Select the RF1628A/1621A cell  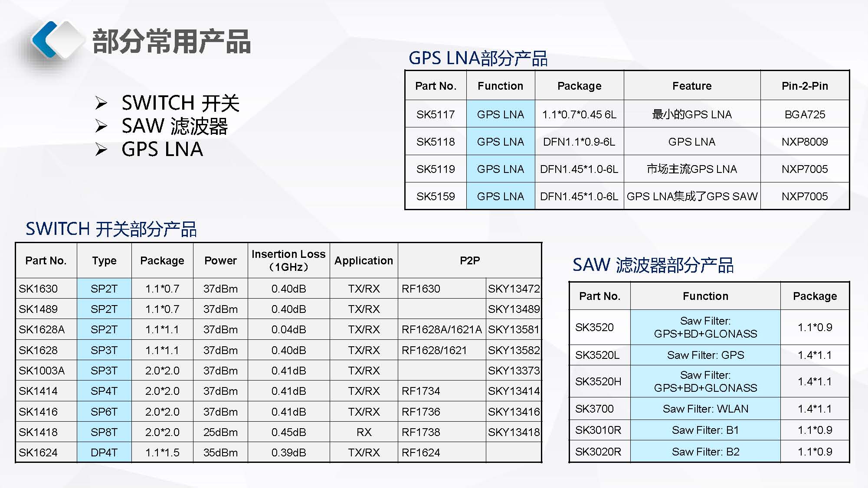point(442,329)
